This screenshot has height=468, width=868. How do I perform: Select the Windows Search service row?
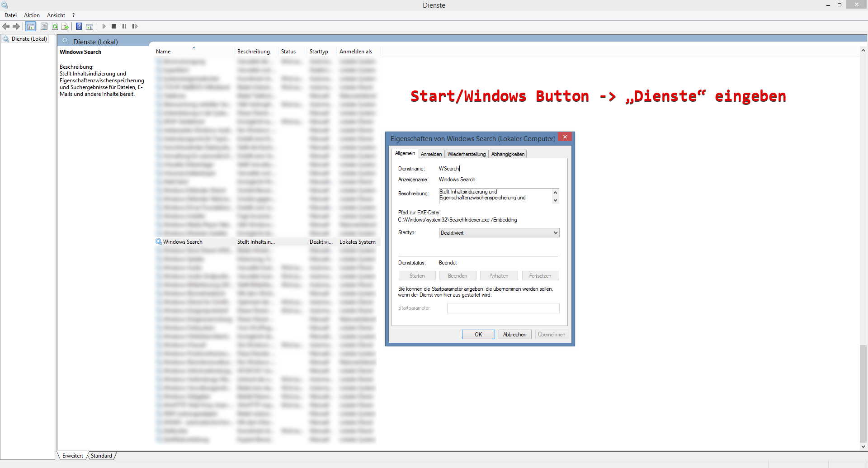pyautogui.click(x=268, y=242)
